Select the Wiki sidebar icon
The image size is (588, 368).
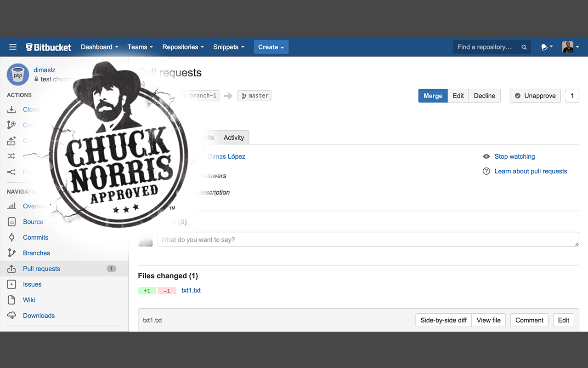pos(11,300)
